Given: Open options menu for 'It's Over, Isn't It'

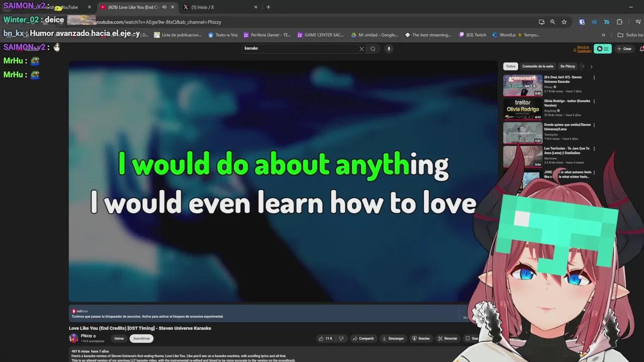Looking at the screenshot, I should point(594,77).
